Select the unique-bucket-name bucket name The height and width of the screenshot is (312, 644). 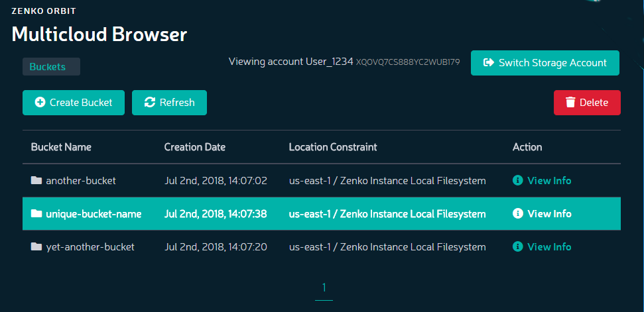pyautogui.click(x=94, y=213)
